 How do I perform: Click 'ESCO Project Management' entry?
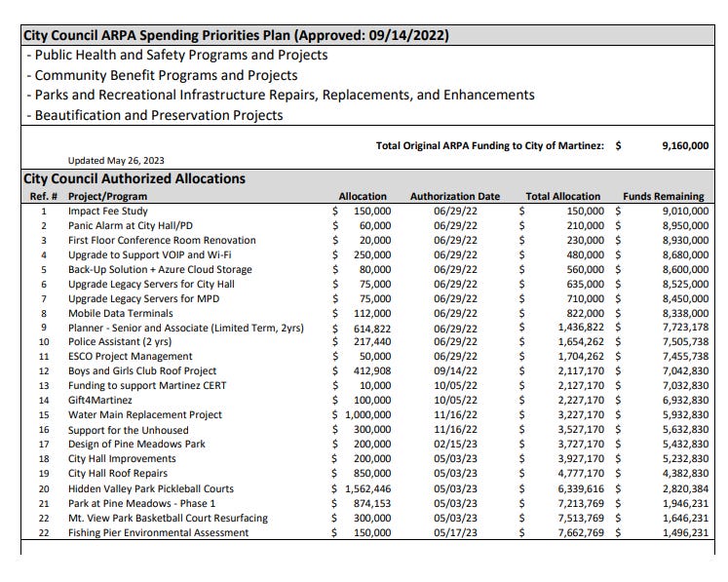[130, 356]
